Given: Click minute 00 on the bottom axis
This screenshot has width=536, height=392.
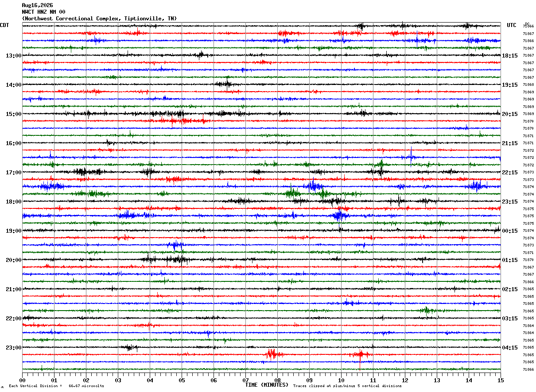Looking at the screenshot, I should pos(22,380).
